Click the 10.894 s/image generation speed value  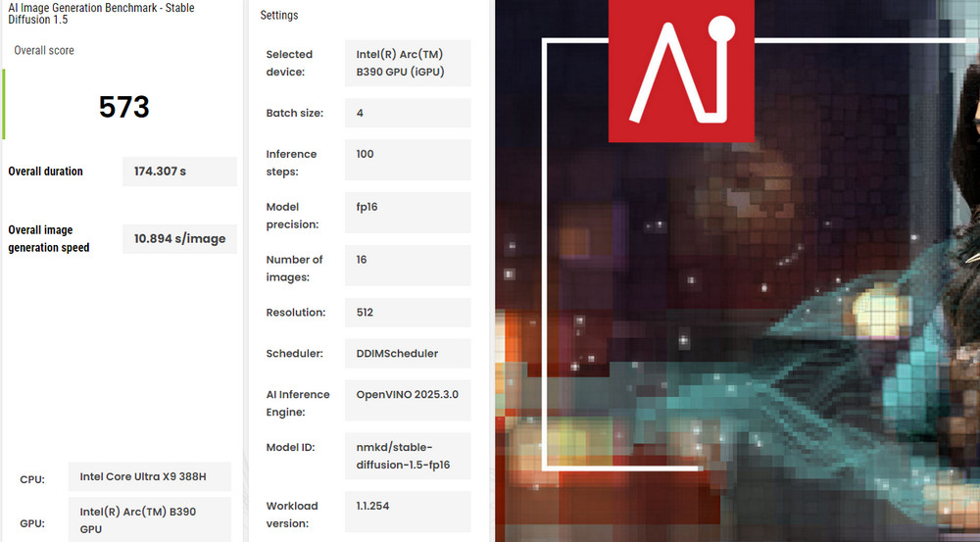point(179,238)
